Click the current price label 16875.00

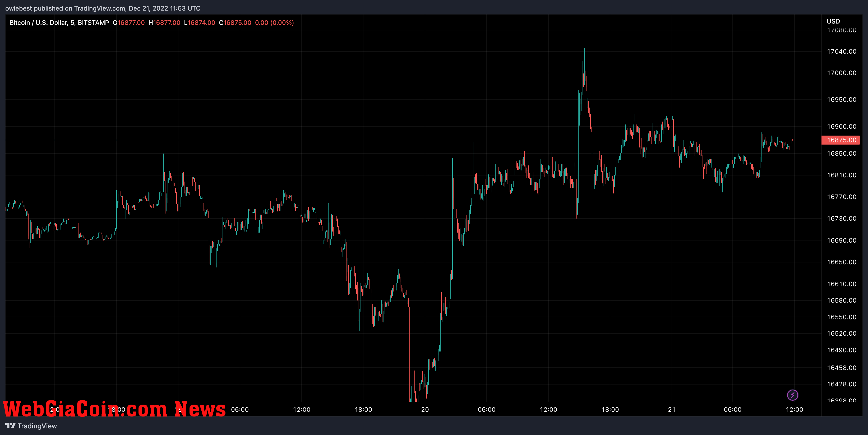[x=841, y=140]
